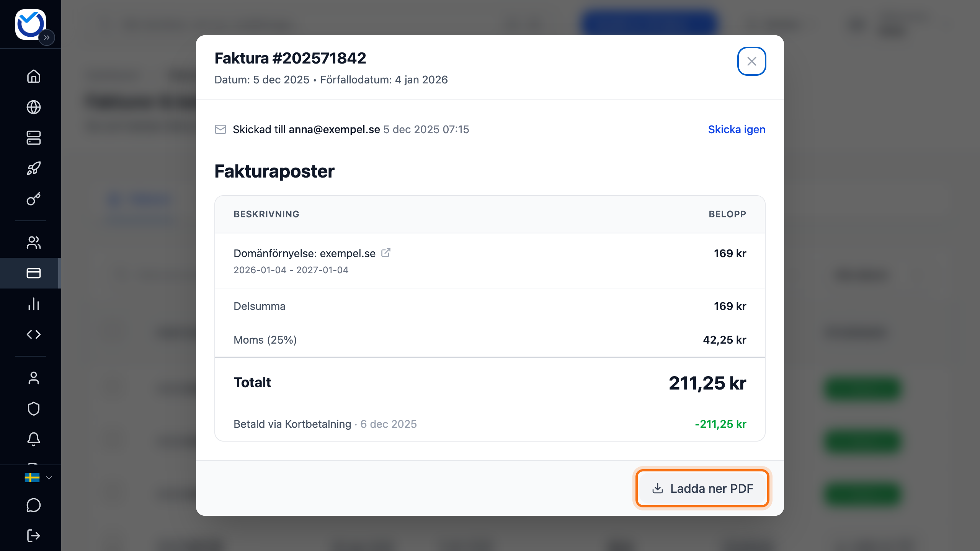The width and height of the screenshot is (980, 551).
Task: Open the Hosting servers icon in the sidebar
Action: (34, 138)
